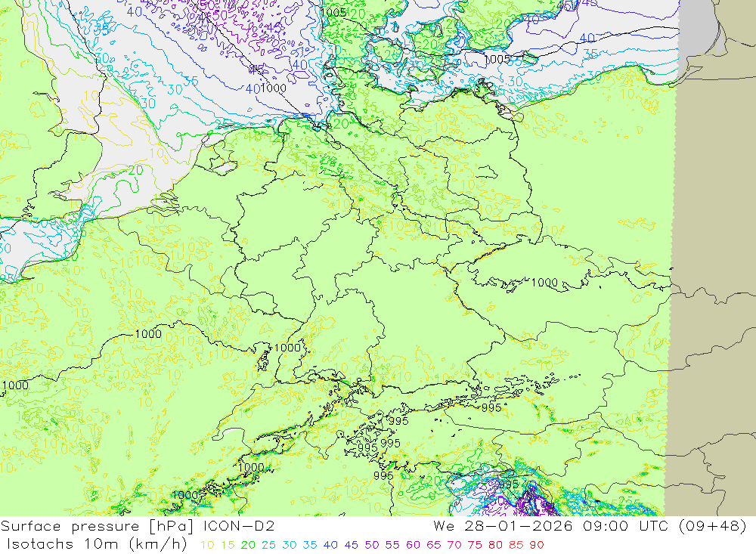Select the blue 40 legend value
756x554 pixels.
click(x=330, y=545)
